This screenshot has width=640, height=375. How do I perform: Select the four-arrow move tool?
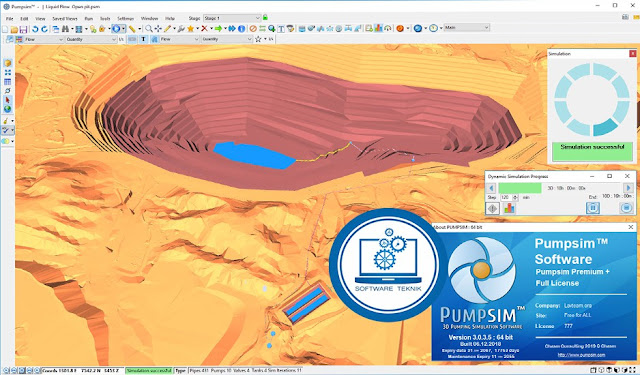click(158, 29)
